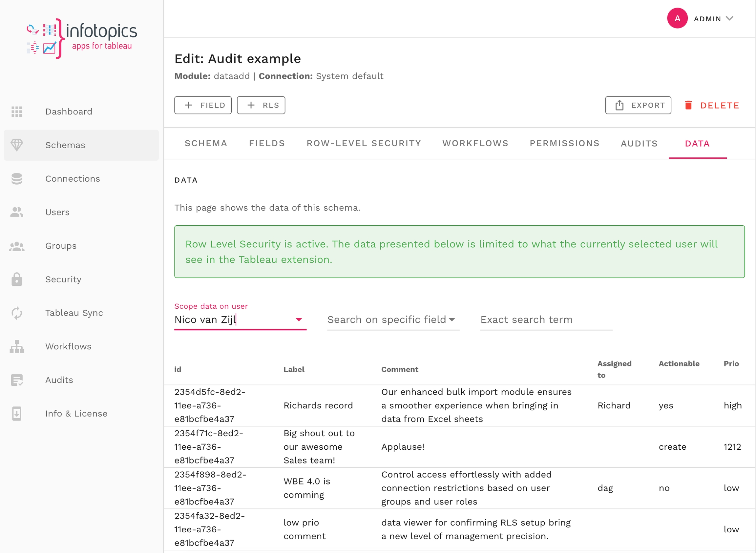Open Users in the sidebar

pyautogui.click(x=57, y=212)
